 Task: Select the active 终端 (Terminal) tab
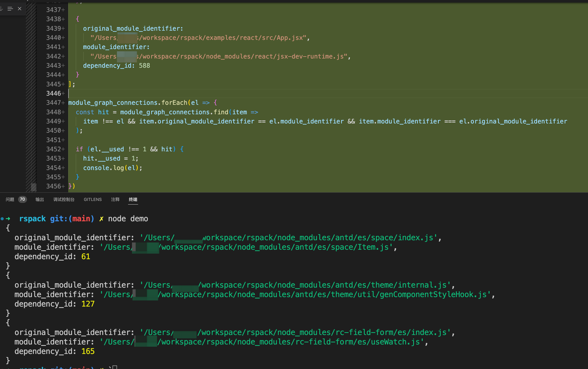click(133, 199)
